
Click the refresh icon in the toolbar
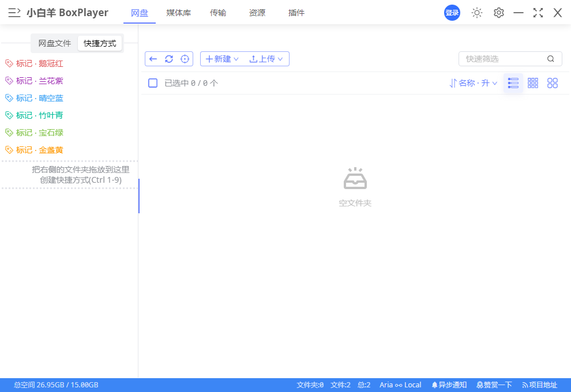tap(168, 58)
